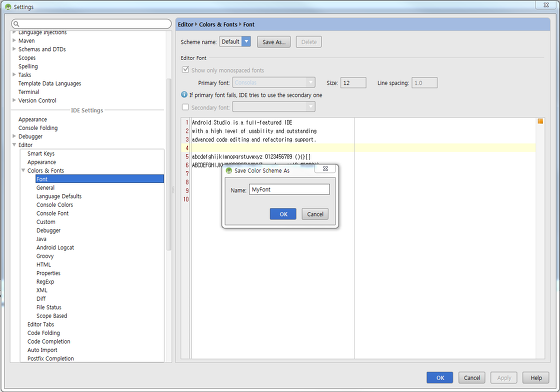
Task: Open Scopes settings
Action: tap(27, 57)
